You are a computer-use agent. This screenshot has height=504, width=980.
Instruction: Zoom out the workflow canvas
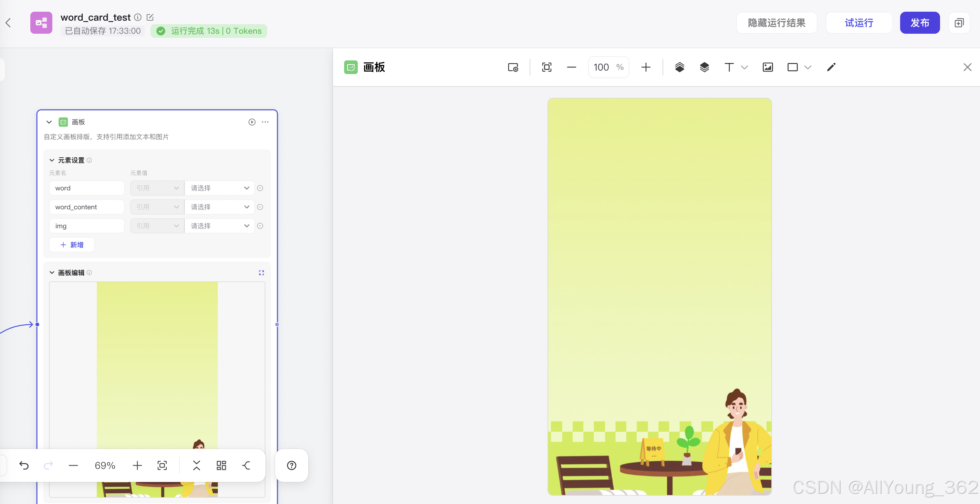(73, 465)
